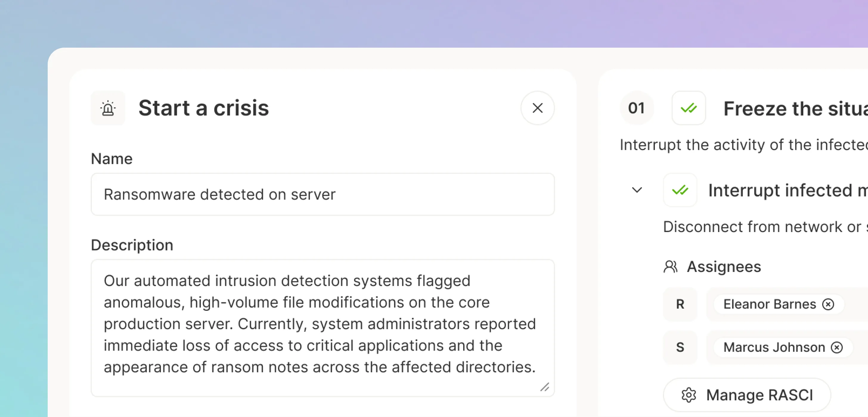Click the 01 step number badge

(636, 108)
